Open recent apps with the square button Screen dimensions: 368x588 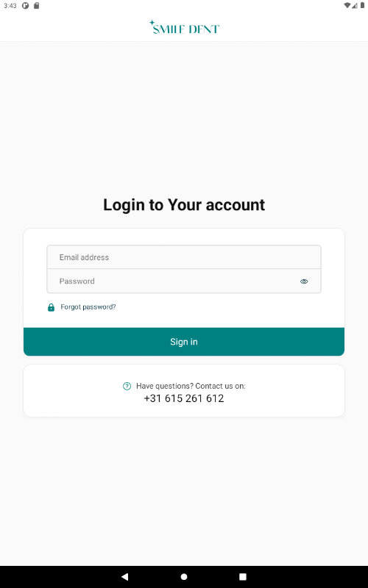click(243, 576)
